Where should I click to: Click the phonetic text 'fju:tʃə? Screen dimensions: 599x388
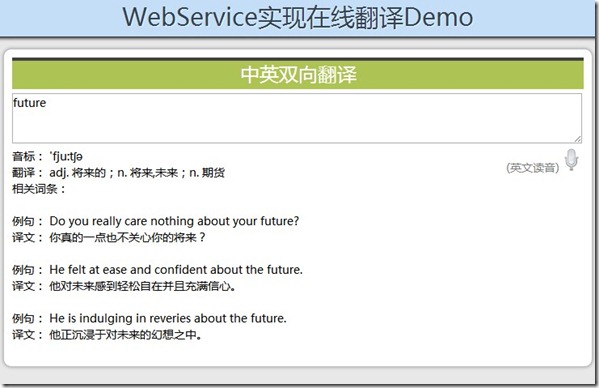[x=66, y=156]
